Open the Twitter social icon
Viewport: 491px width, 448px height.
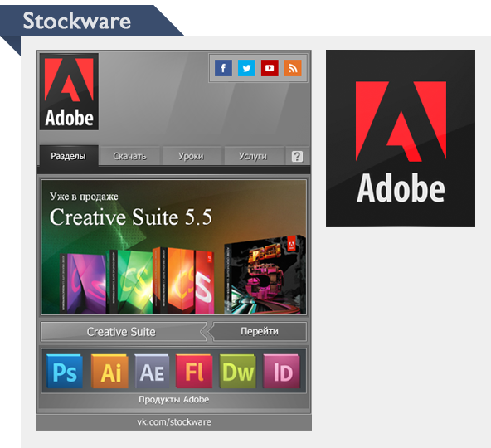246,68
